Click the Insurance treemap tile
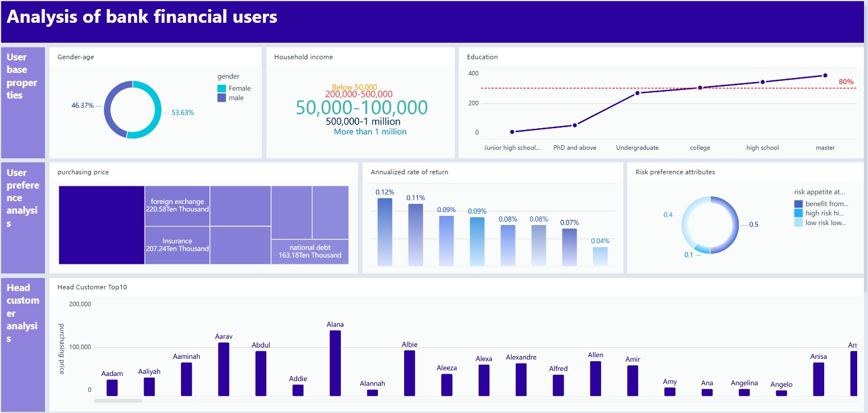This screenshot has width=868, height=413. [x=177, y=246]
